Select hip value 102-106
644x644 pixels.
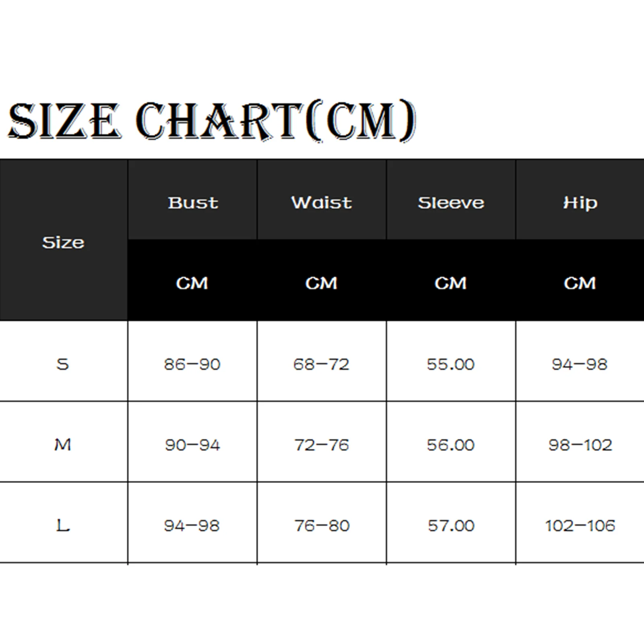tap(580, 526)
